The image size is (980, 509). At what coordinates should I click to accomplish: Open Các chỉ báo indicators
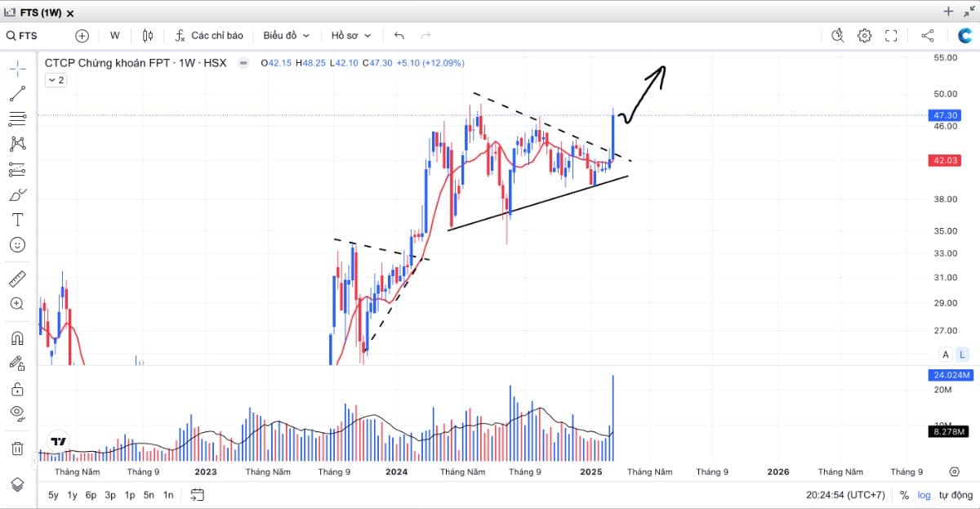[209, 36]
